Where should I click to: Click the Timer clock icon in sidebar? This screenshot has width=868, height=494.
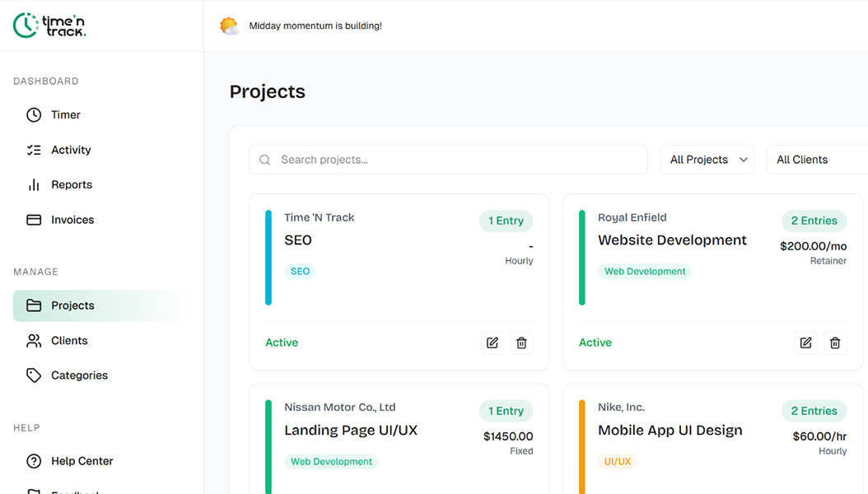34,115
